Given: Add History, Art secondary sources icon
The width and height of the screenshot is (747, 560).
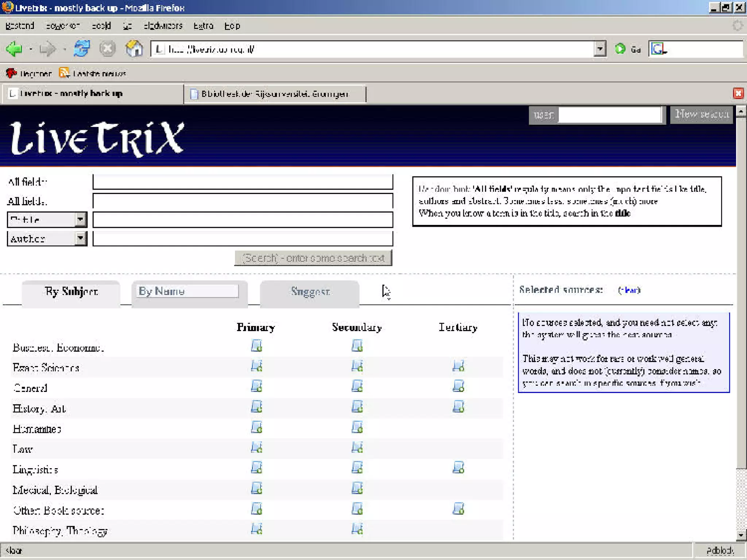Looking at the screenshot, I should [x=357, y=407].
